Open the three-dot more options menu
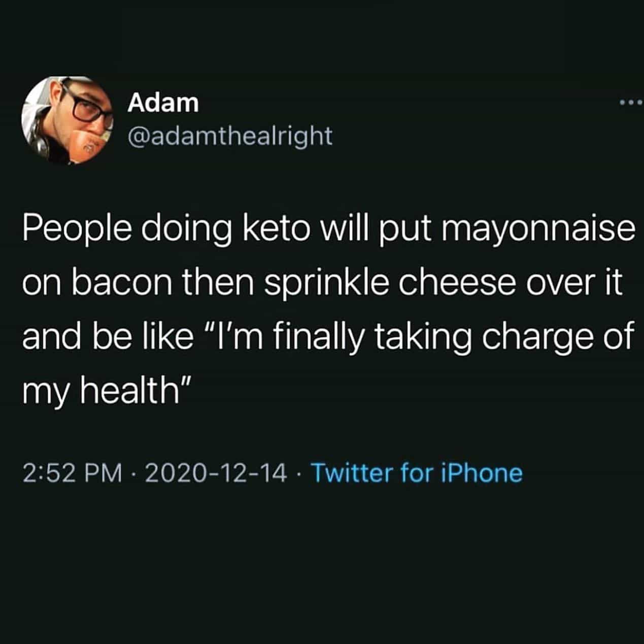 click(x=631, y=104)
